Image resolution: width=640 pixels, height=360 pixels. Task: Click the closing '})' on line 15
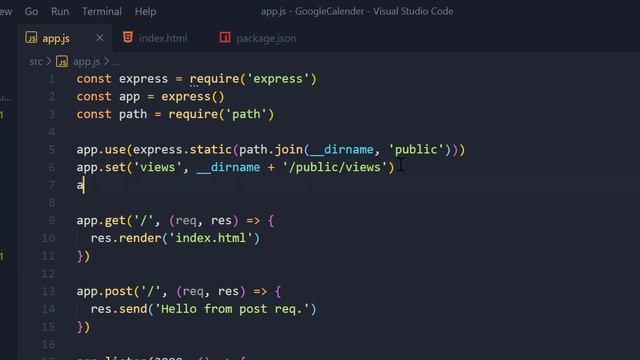click(83, 327)
